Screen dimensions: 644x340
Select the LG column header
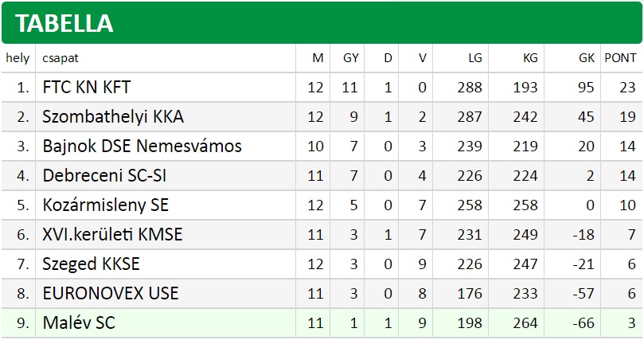pyautogui.click(x=474, y=58)
